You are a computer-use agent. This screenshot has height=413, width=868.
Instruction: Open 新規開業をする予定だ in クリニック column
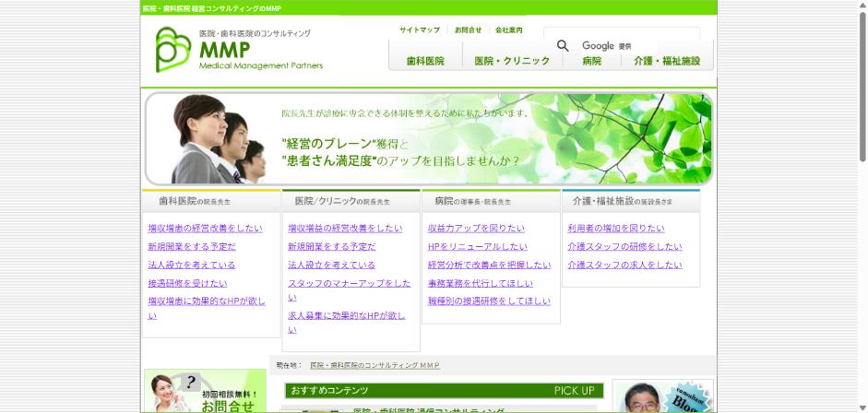[331, 246]
